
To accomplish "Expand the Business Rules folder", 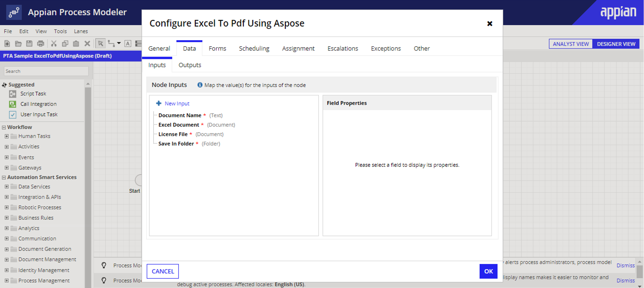I will coord(7,218).
